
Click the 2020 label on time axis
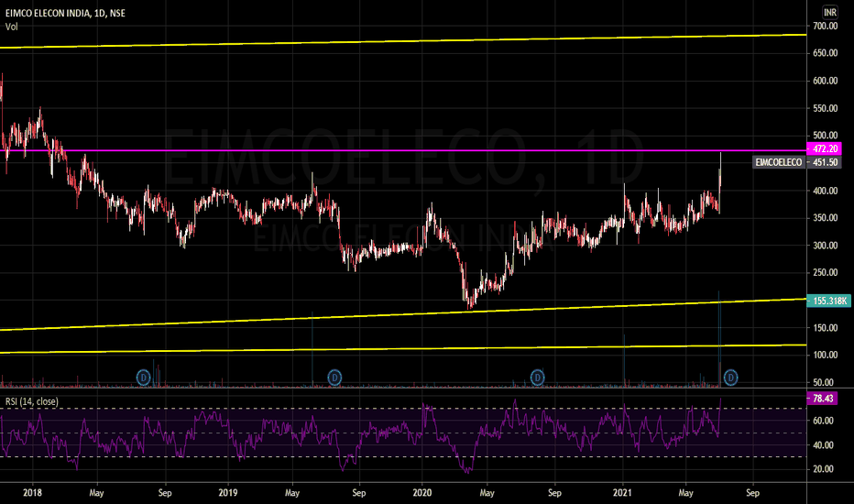click(422, 493)
